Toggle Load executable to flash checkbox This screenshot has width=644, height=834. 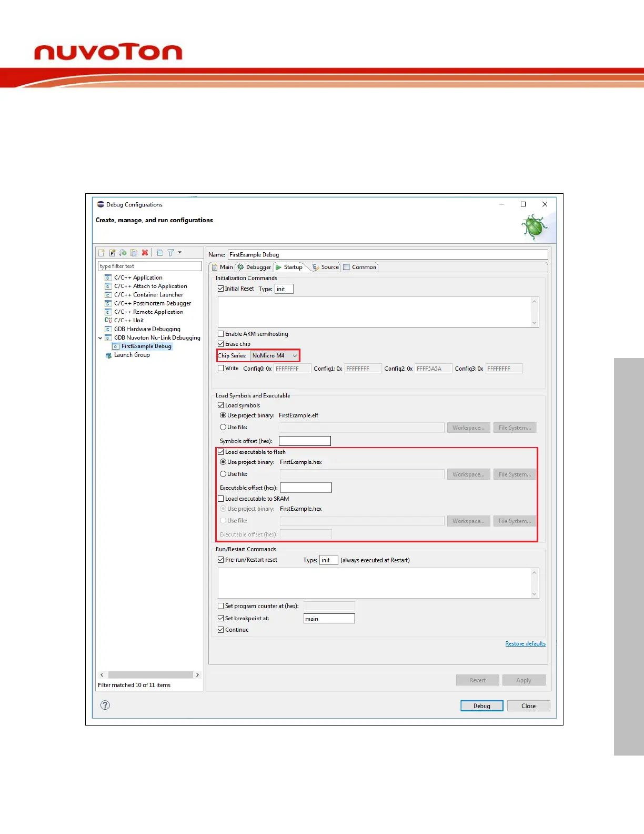pyautogui.click(x=221, y=452)
